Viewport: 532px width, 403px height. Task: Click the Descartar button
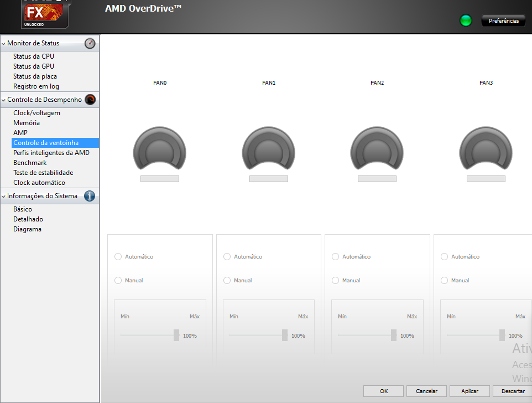(x=513, y=391)
